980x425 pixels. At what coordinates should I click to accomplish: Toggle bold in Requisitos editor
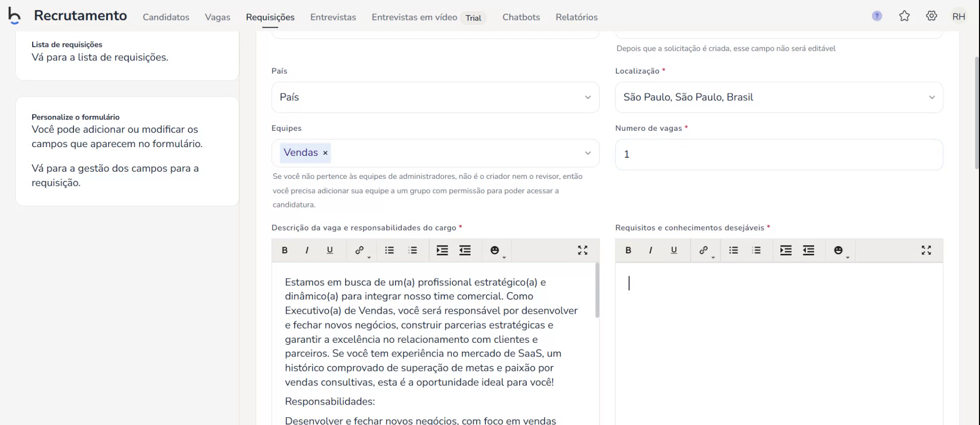tap(628, 250)
